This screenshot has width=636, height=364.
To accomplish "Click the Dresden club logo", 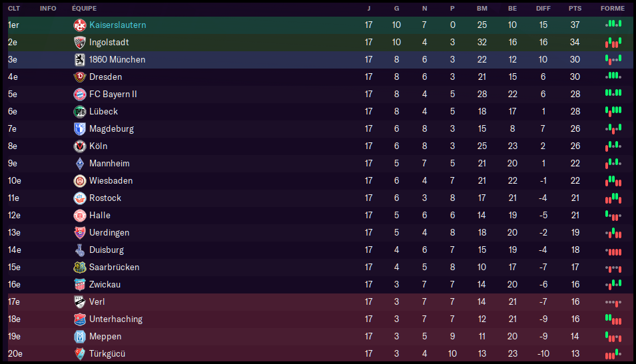I will click(80, 77).
